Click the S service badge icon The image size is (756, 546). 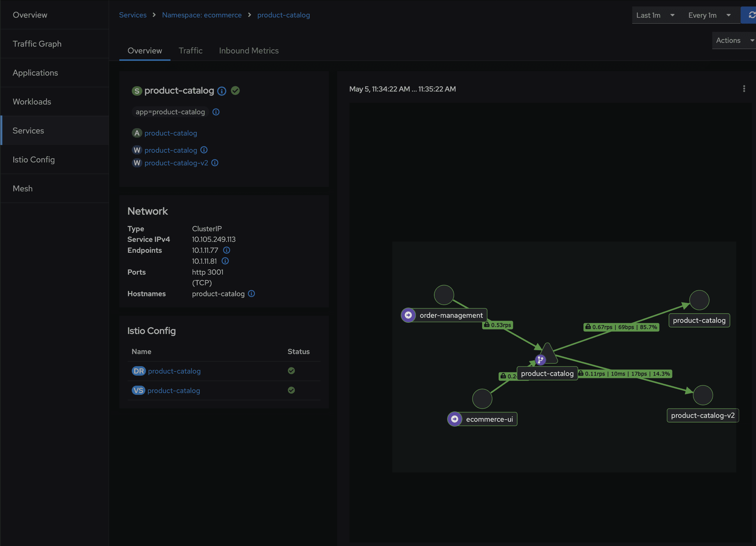(x=137, y=91)
